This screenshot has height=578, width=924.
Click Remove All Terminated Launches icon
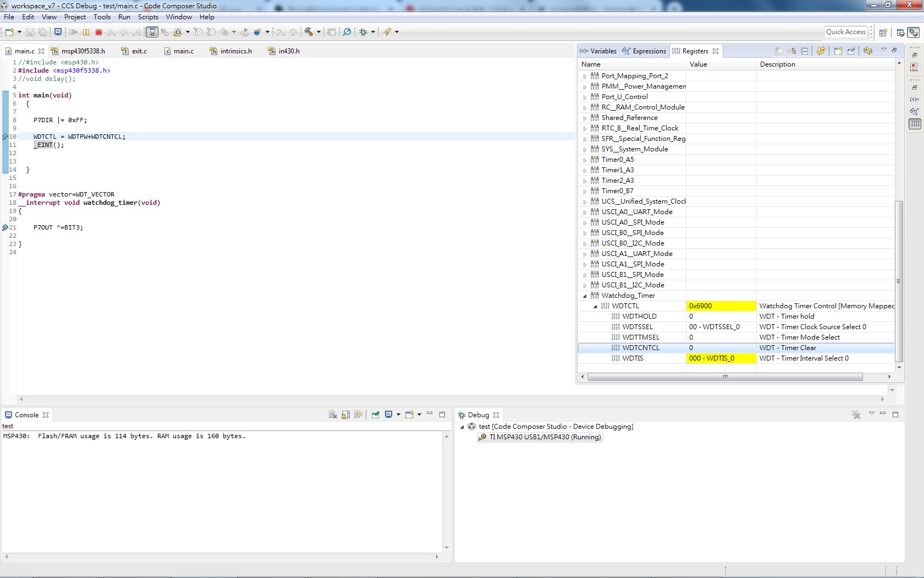point(856,415)
